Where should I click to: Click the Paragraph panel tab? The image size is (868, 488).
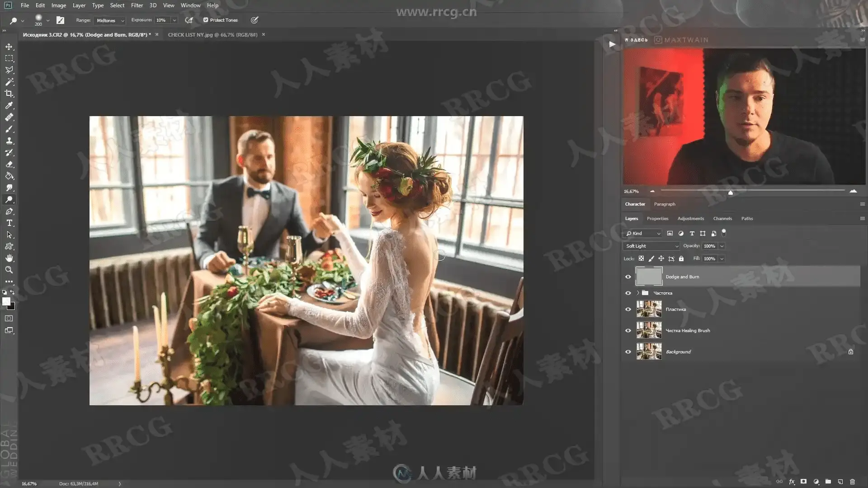pos(664,204)
